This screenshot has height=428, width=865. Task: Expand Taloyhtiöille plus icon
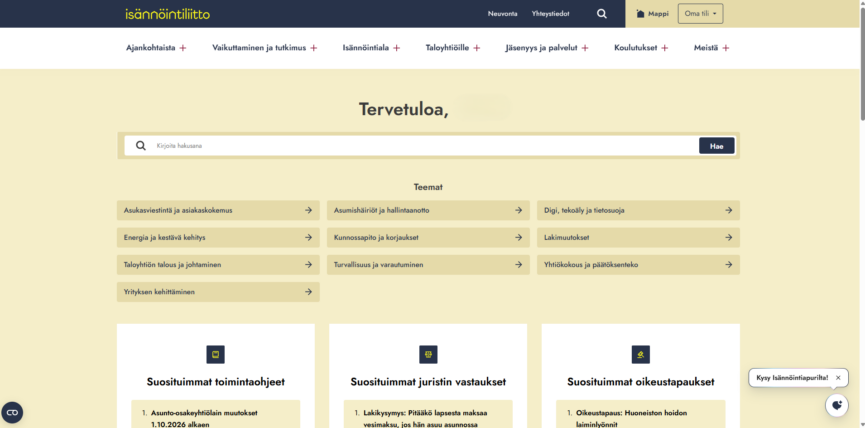pos(477,48)
